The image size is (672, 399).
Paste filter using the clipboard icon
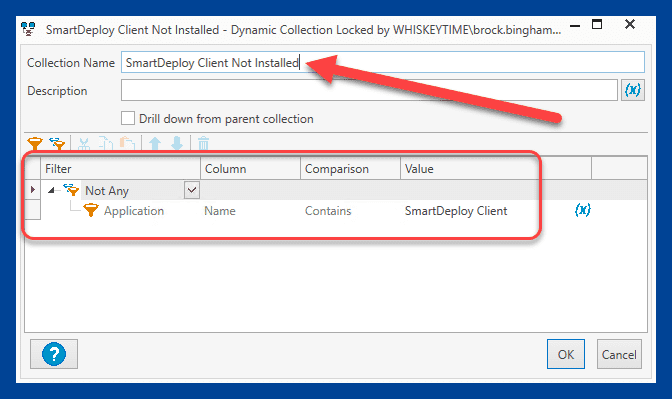tap(128, 143)
